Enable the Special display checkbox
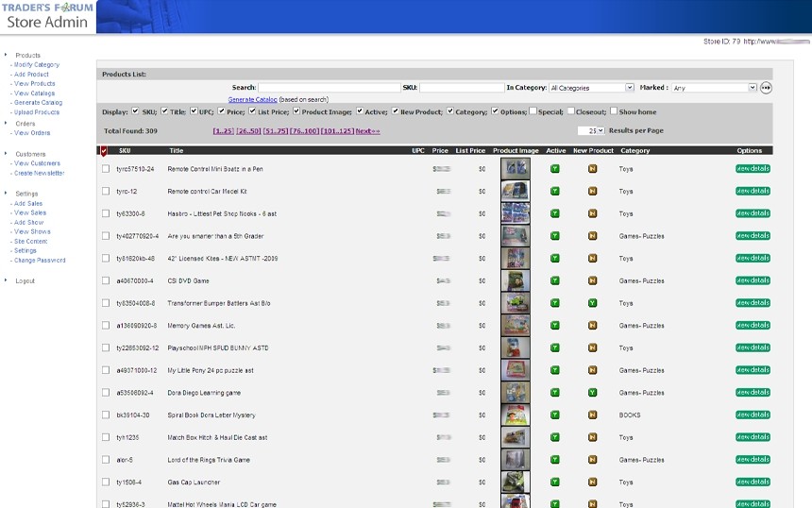812x508 pixels. pyautogui.click(x=533, y=110)
